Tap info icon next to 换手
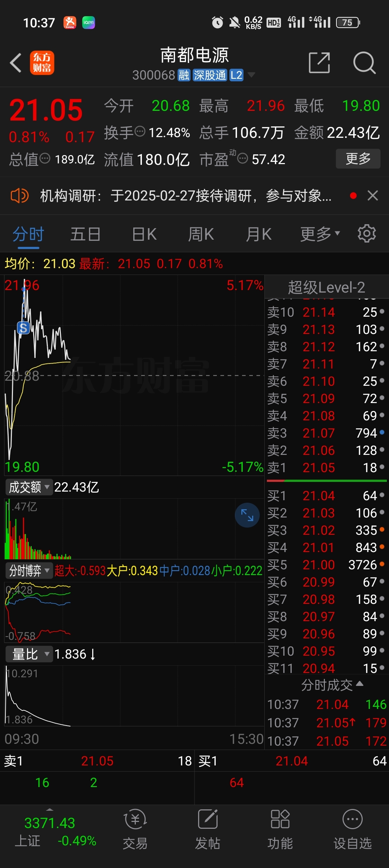389x868 pixels. pyautogui.click(x=140, y=131)
